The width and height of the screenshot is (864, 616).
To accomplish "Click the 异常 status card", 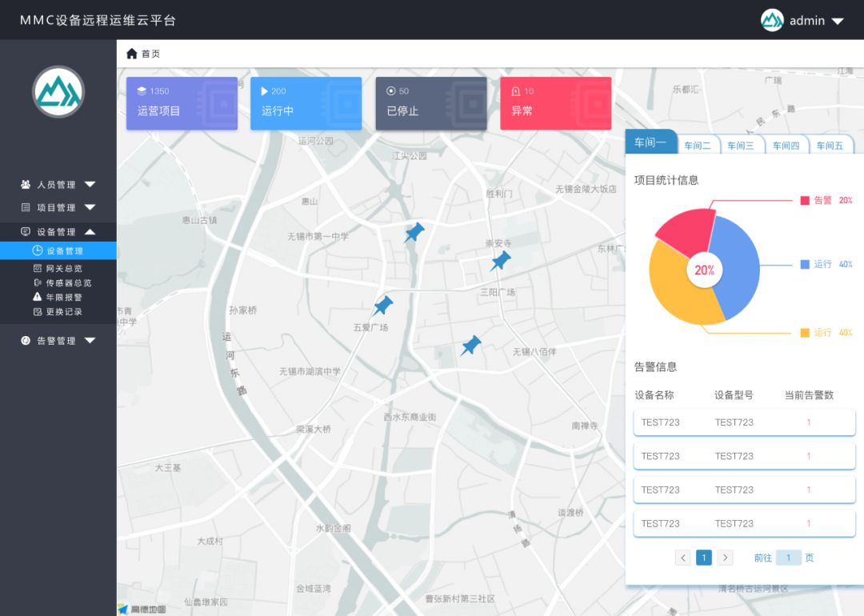I will click(x=555, y=103).
